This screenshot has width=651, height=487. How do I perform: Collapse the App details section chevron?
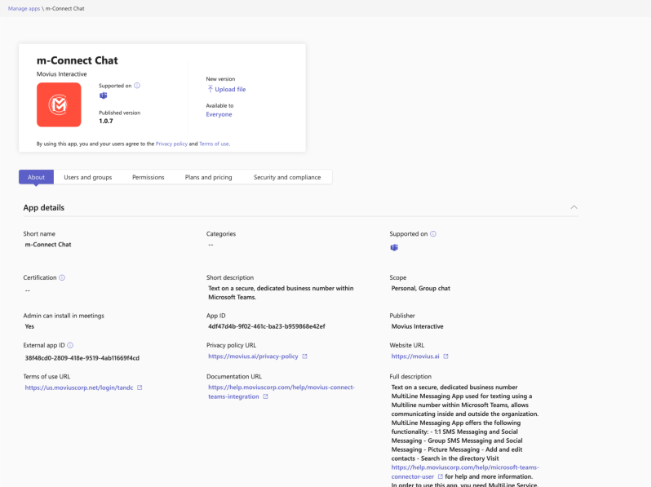coord(574,207)
